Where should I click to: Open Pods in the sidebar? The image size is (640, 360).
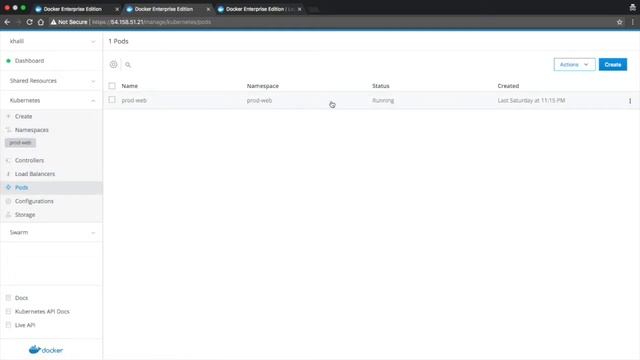21,187
